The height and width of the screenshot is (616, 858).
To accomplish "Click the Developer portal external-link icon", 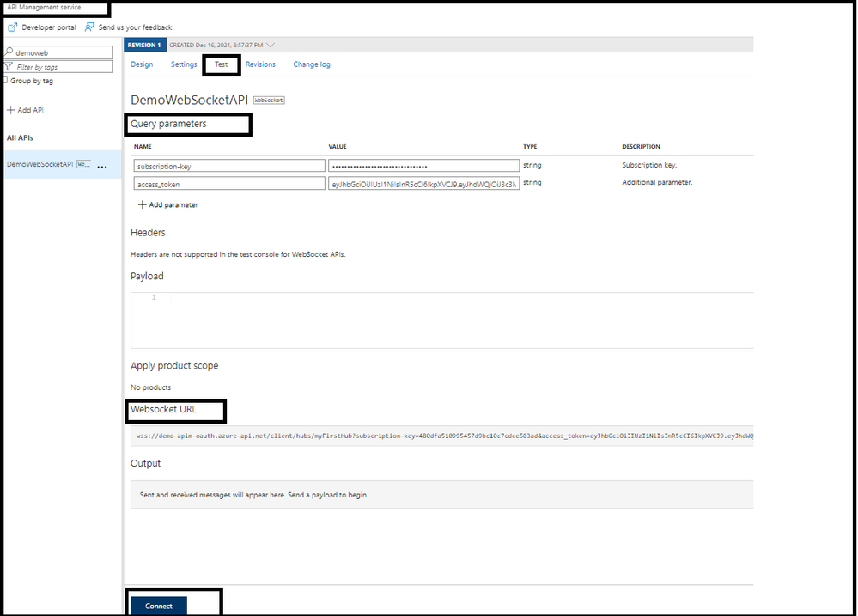I will (13, 27).
